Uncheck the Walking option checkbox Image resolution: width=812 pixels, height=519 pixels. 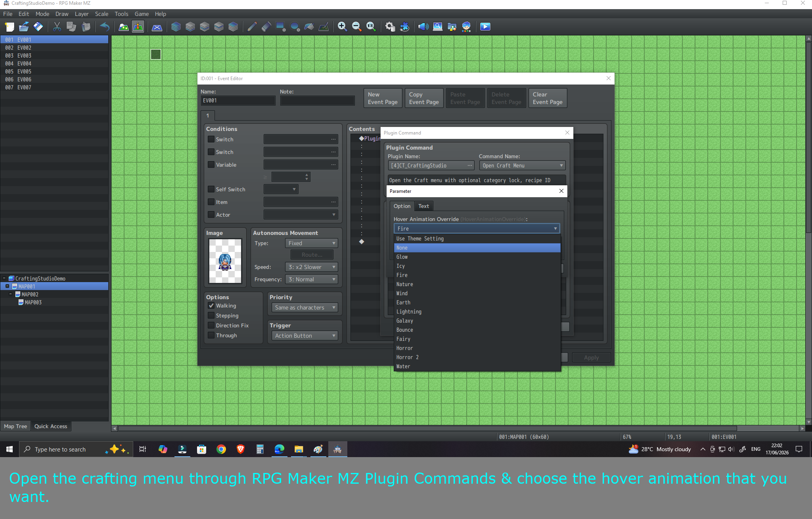pos(211,306)
